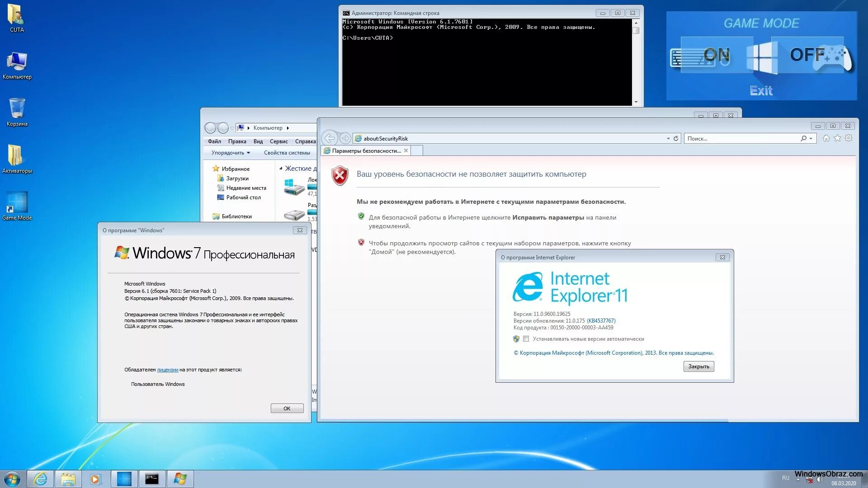This screenshot has width=868, height=488.
Task: Open the Корзина recycle bin icon
Action: (17, 113)
